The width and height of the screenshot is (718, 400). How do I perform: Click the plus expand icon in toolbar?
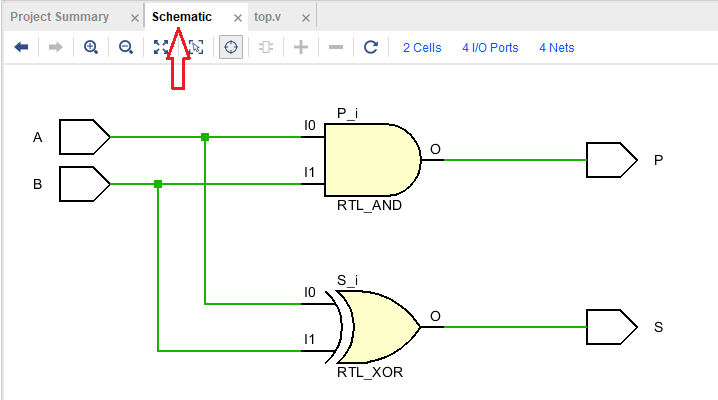pyautogui.click(x=301, y=47)
